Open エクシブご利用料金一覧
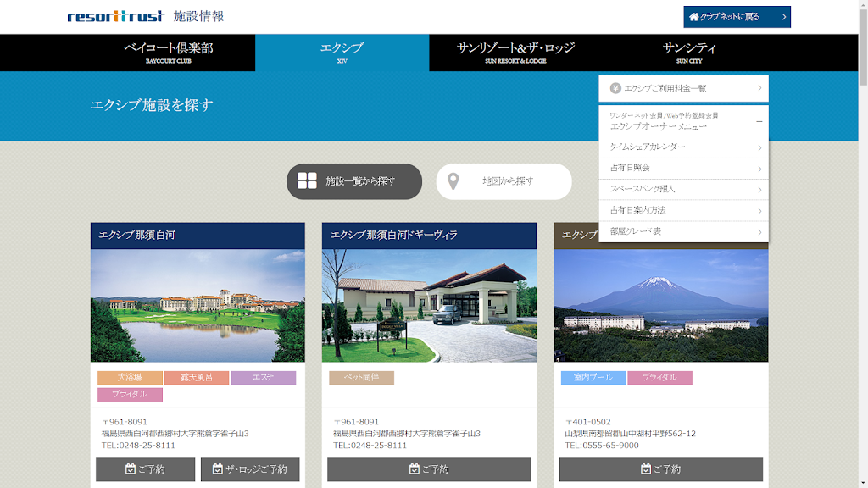The width and height of the screenshot is (868, 488). pos(684,88)
